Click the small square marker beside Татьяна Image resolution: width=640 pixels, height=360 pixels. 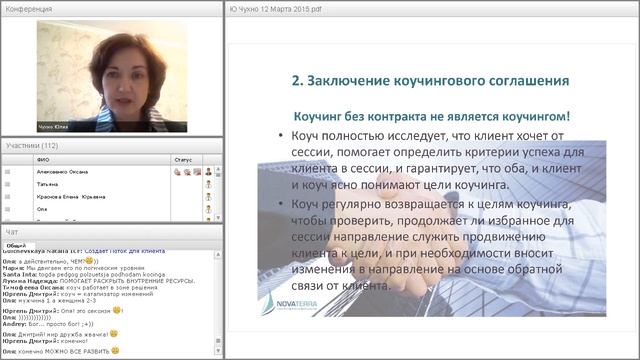7,184
